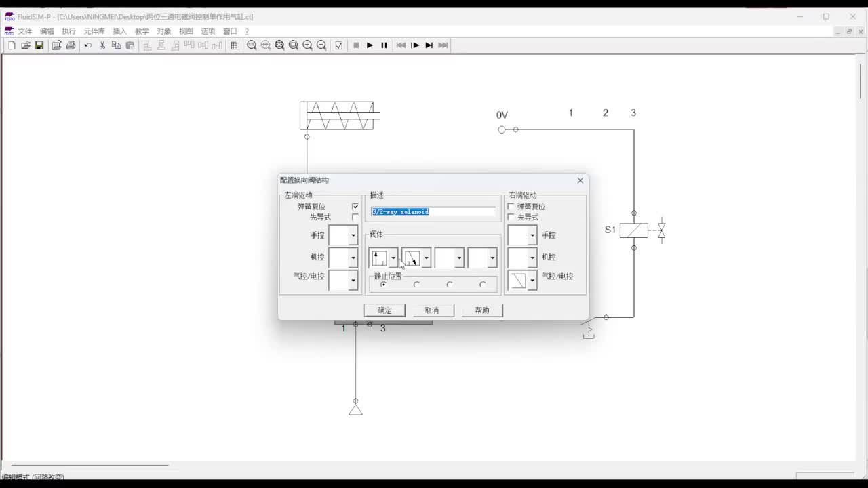The width and height of the screenshot is (868, 488).
Task: Enable right-side 弹簧复位 checkbox
Action: [511, 207]
